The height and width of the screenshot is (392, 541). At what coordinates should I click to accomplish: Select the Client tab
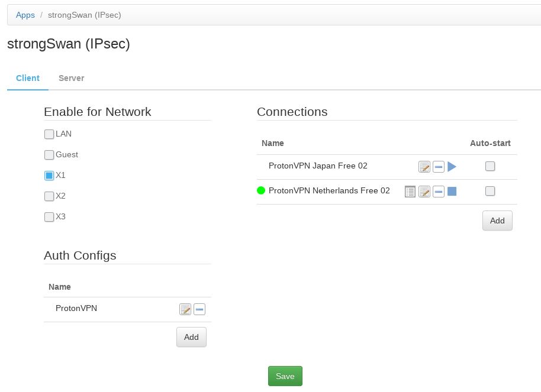coord(28,78)
